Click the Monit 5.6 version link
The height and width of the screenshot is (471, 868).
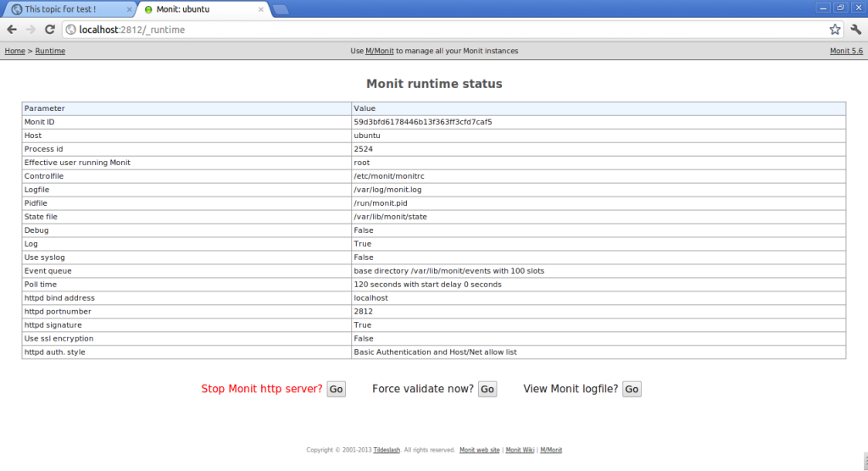846,51
